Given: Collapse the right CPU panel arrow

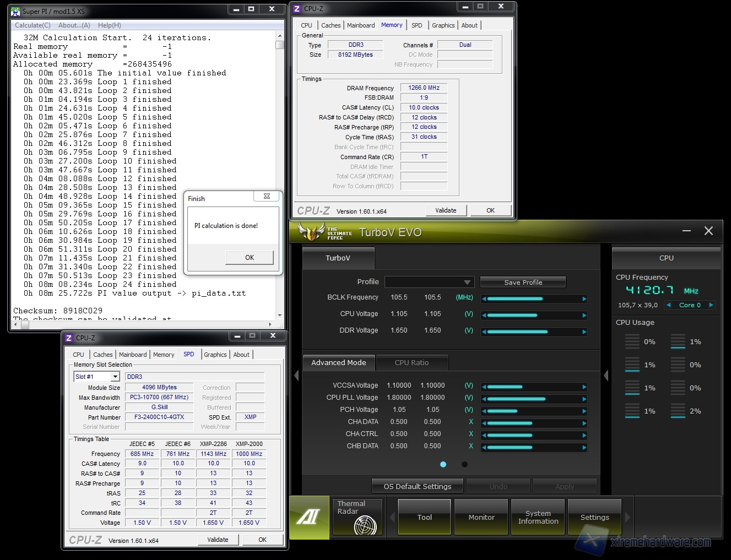Looking at the screenshot, I should pos(606,376).
